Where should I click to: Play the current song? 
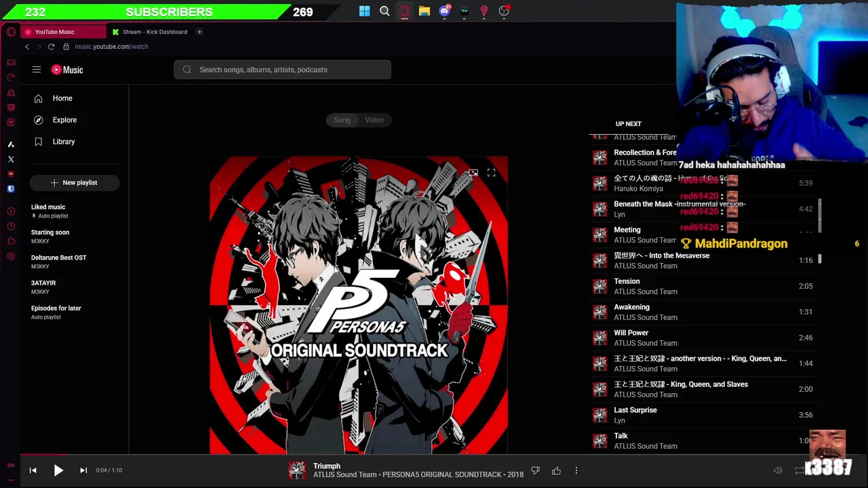[x=58, y=470]
